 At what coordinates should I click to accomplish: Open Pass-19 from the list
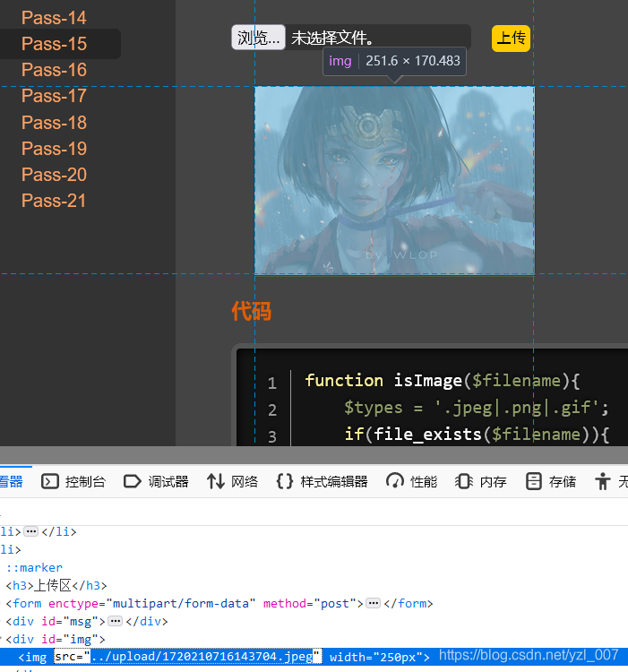[54, 149]
